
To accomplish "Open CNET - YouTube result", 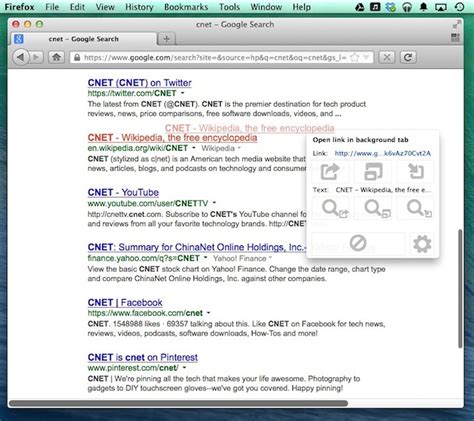I will pyautogui.click(x=123, y=192).
